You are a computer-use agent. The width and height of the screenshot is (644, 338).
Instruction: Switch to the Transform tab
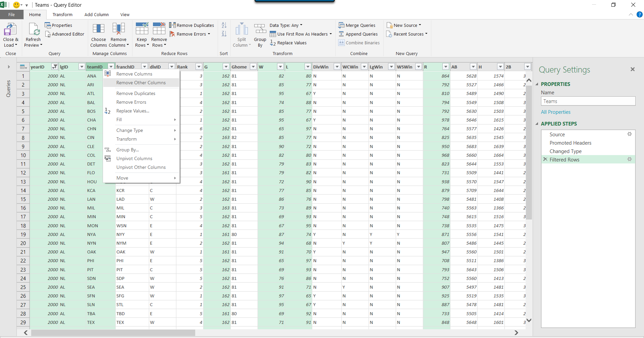pos(62,15)
